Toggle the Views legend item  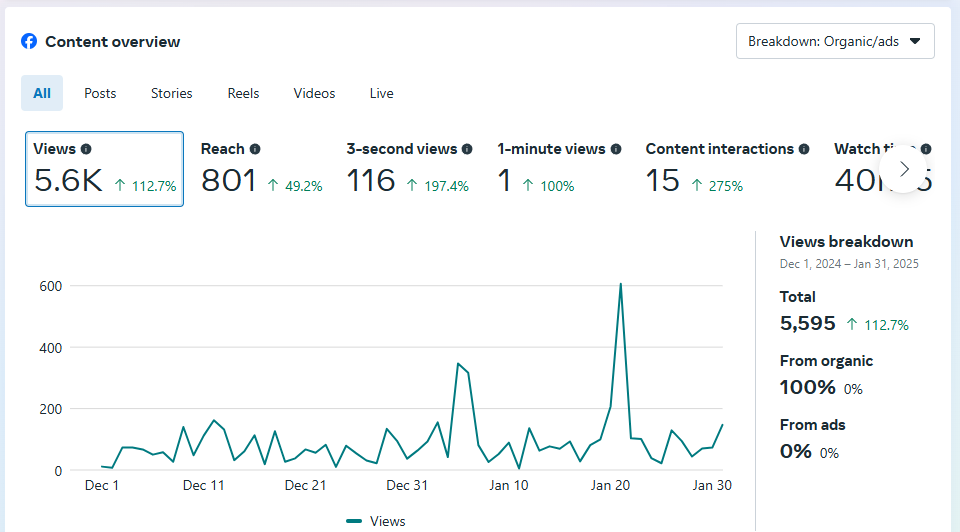376,521
